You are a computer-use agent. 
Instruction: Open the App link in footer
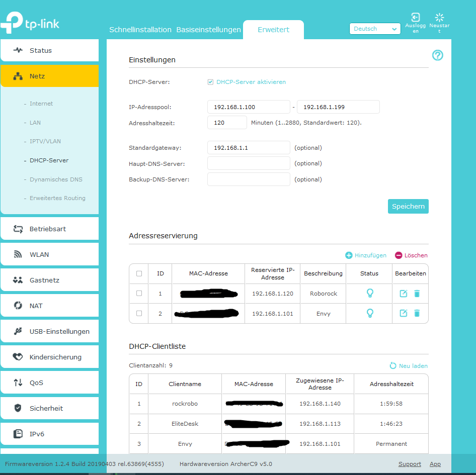435,464
